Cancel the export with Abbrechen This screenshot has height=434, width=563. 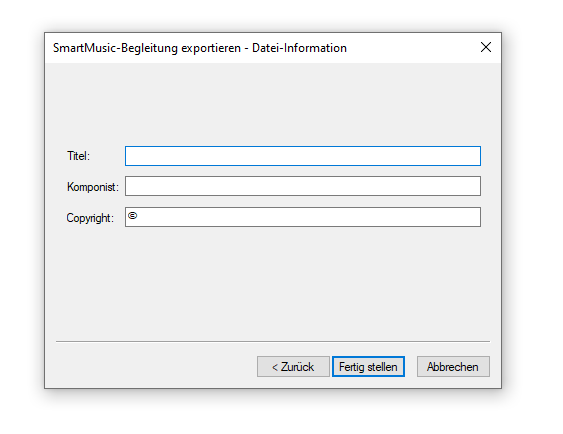pos(453,367)
